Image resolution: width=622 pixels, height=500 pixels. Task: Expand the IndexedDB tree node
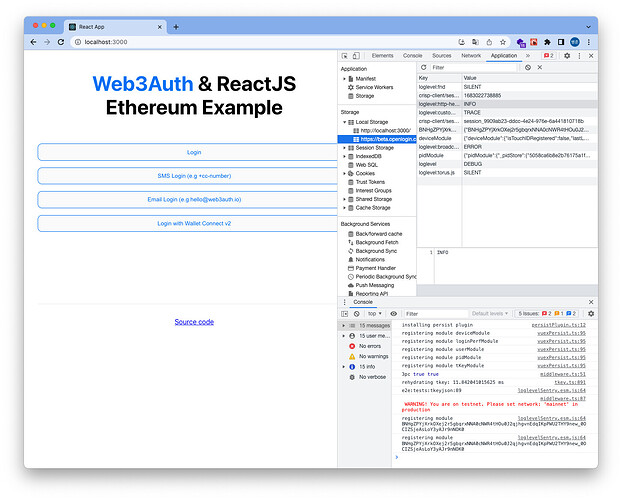click(x=344, y=157)
